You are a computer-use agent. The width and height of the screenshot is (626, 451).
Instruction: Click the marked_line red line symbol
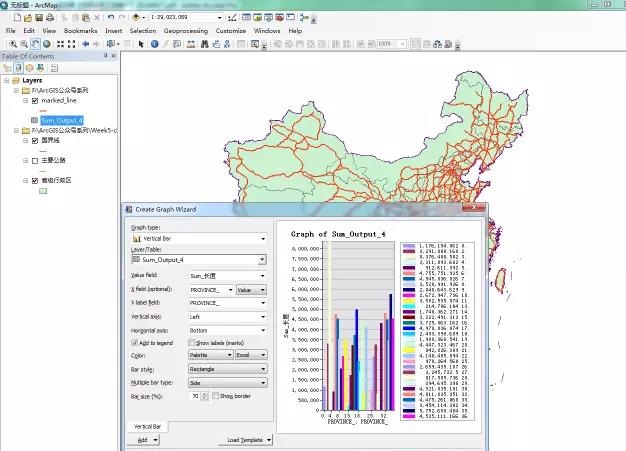point(43,111)
